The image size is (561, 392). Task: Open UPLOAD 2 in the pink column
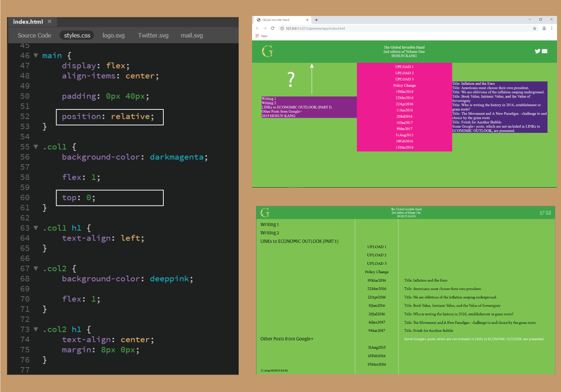coord(404,73)
